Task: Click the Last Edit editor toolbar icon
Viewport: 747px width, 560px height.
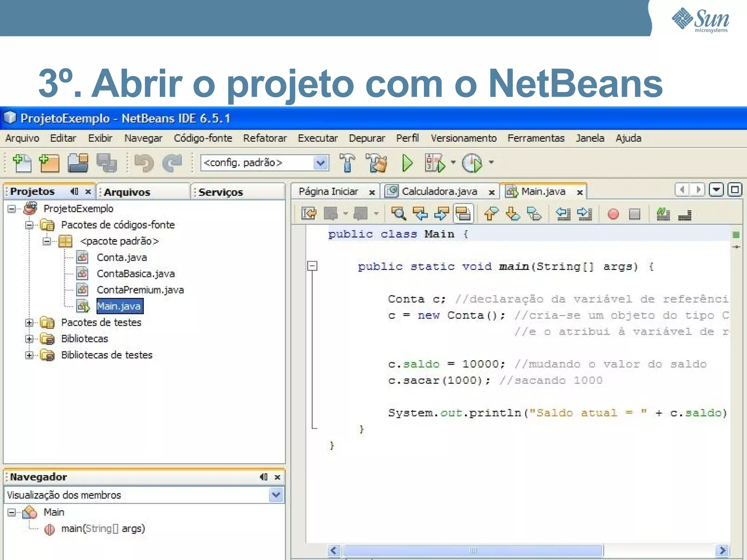Action: click(309, 214)
